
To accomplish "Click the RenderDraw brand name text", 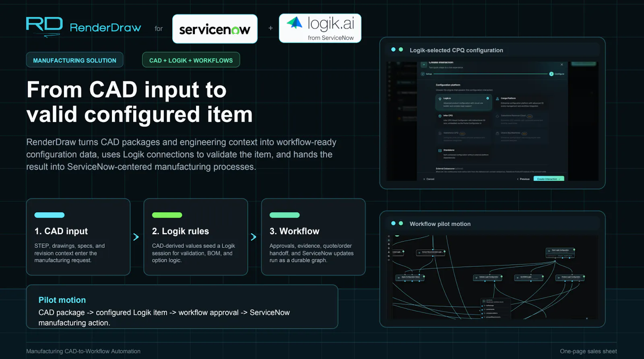I will point(105,27).
